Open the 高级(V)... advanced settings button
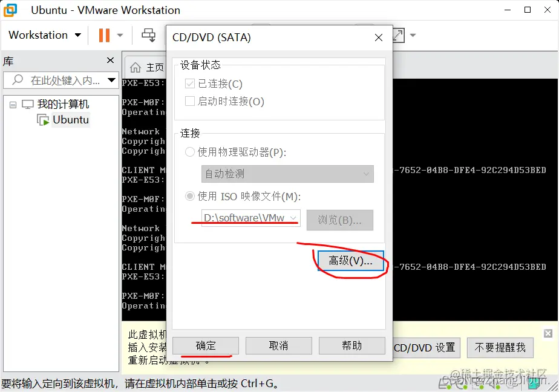This screenshot has width=559, height=392. 351,261
